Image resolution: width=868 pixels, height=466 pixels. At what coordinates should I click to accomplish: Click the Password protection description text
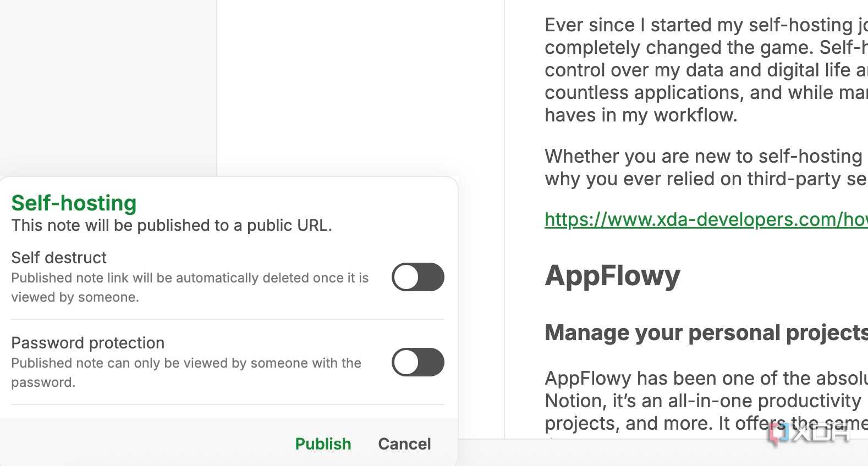coord(186,373)
